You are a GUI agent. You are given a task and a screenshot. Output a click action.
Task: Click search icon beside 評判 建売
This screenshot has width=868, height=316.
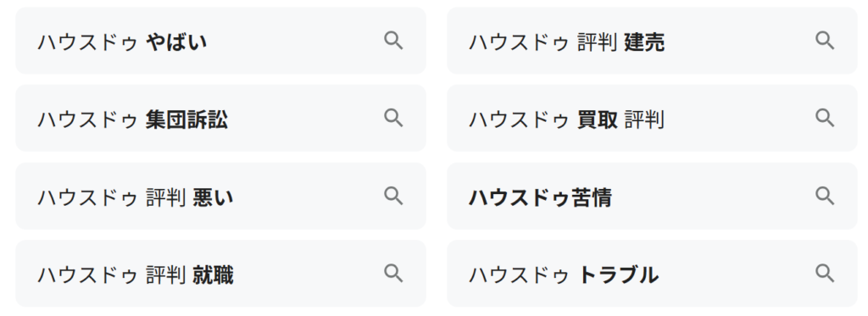coord(825,41)
